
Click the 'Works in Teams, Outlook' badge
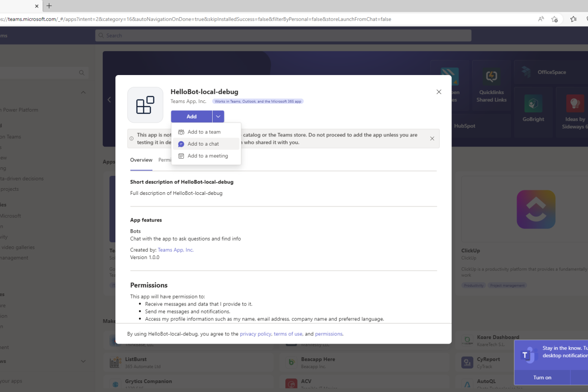[x=258, y=102]
